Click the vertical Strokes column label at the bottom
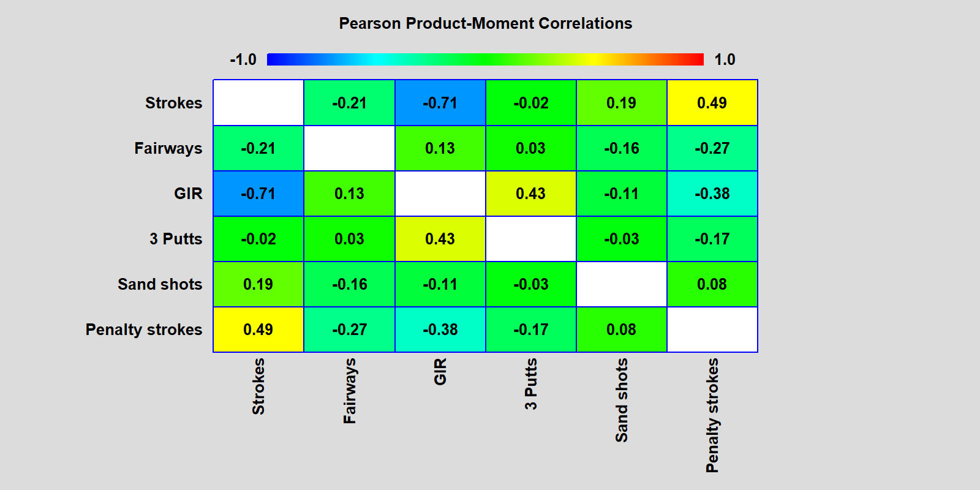Image resolution: width=980 pixels, height=490 pixels. (x=258, y=386)
